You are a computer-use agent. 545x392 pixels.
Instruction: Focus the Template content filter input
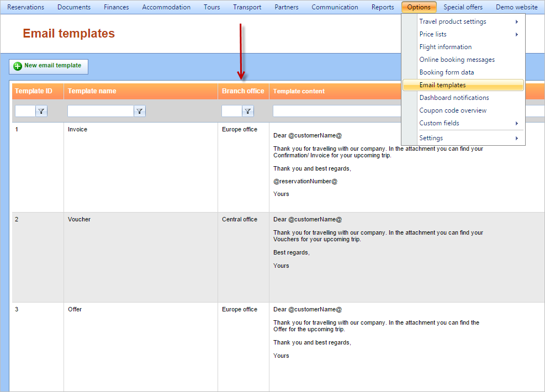pos(337,111)
